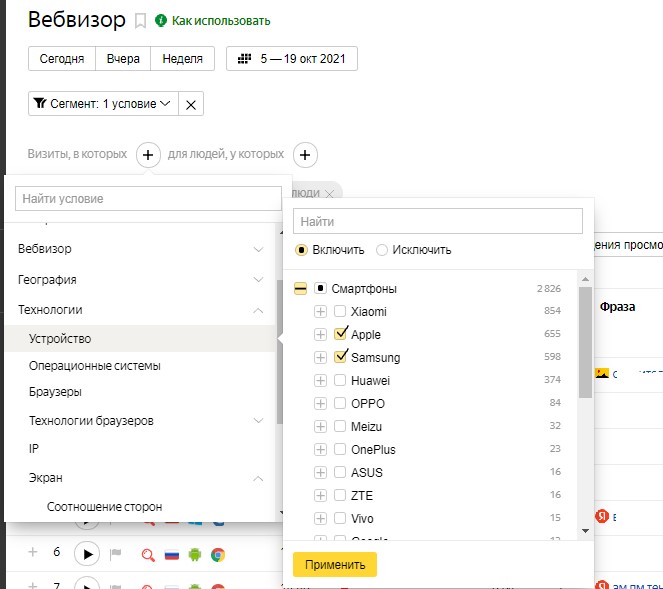Expand the OnePlus models list

point(320,449)
